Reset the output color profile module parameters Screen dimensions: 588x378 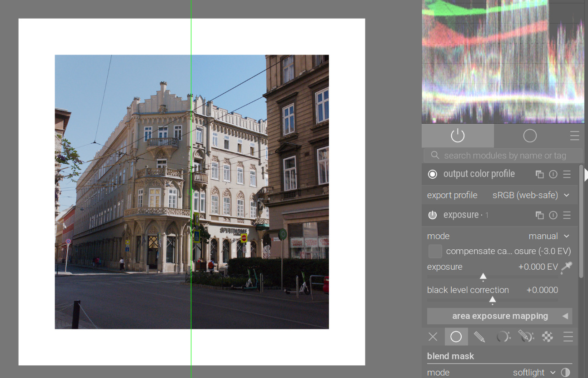click(x=553, y=174)
